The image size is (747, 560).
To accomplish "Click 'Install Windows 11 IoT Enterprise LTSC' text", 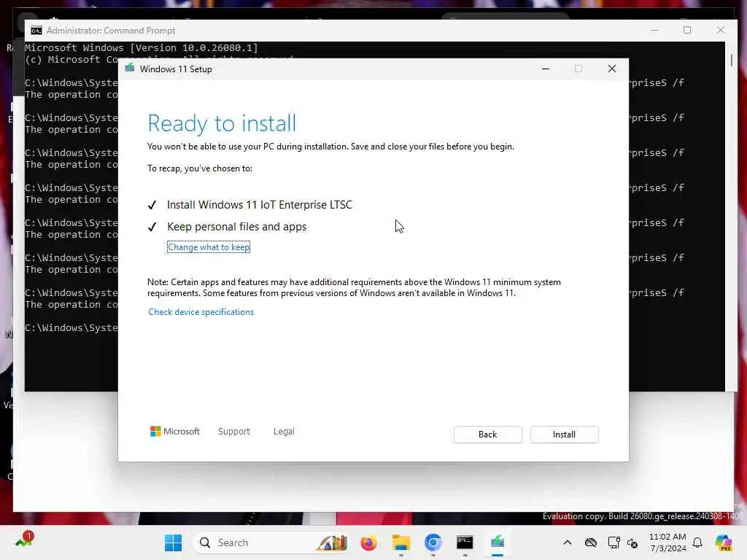I will 260,205.
